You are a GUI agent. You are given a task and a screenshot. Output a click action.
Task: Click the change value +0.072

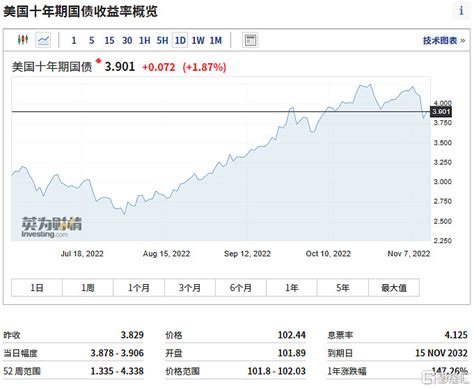point(159,67)
